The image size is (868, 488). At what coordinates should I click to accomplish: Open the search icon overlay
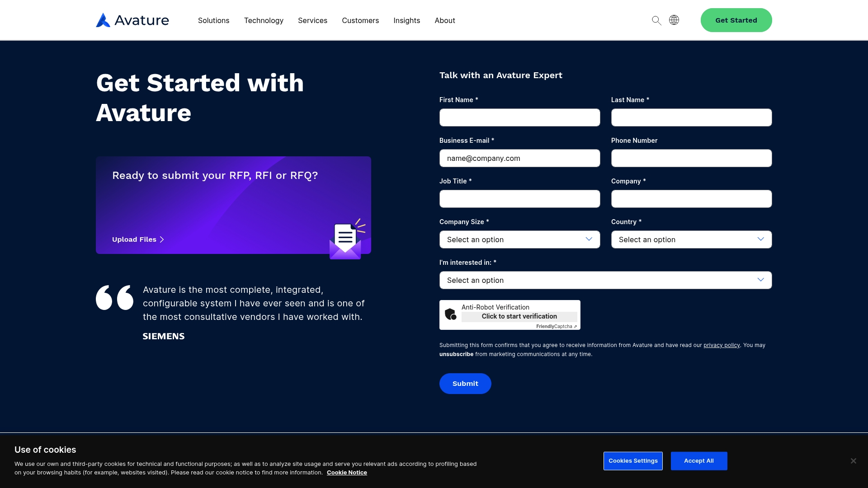(656, 20)
